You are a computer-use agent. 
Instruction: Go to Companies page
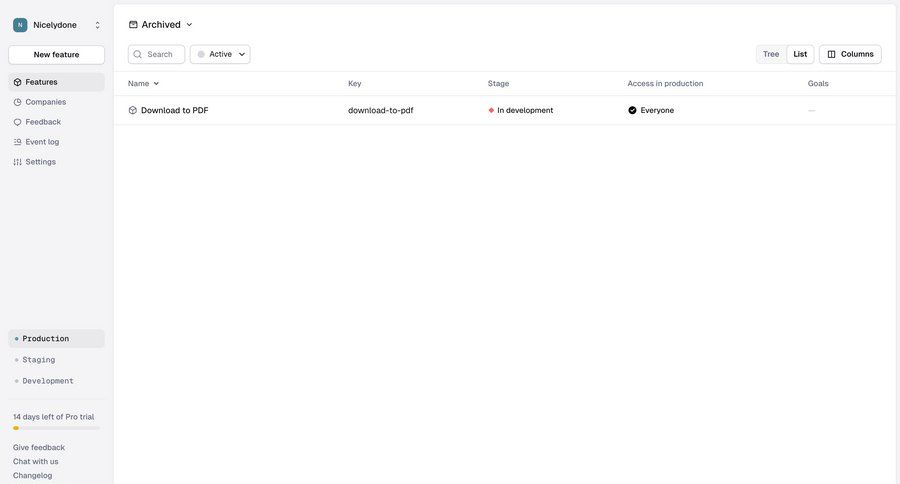45,102
